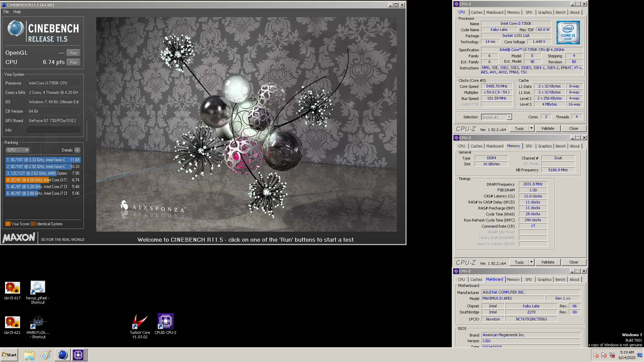Screen dimensions: 644x362
Task: Click Validate in top CPU-Z window
Action: tap(548, 128)
